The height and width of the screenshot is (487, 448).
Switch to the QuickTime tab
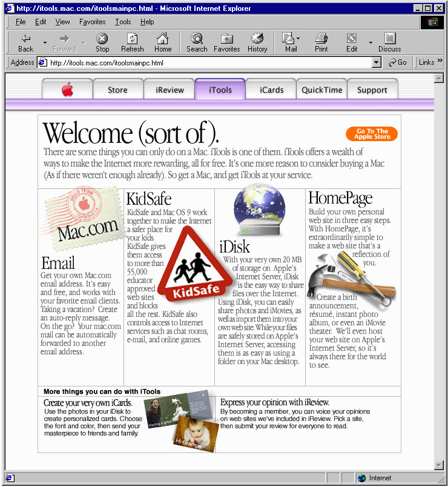click(321, 90)
